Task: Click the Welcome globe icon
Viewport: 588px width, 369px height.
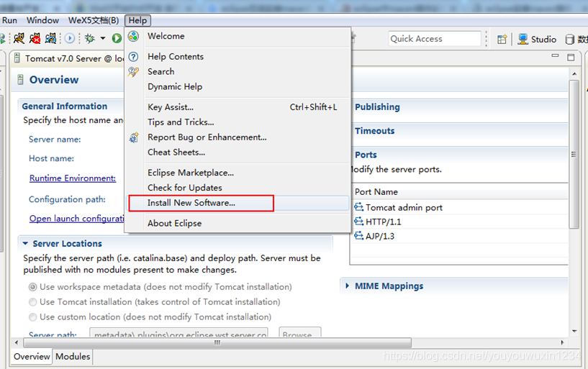Action: 133,37
